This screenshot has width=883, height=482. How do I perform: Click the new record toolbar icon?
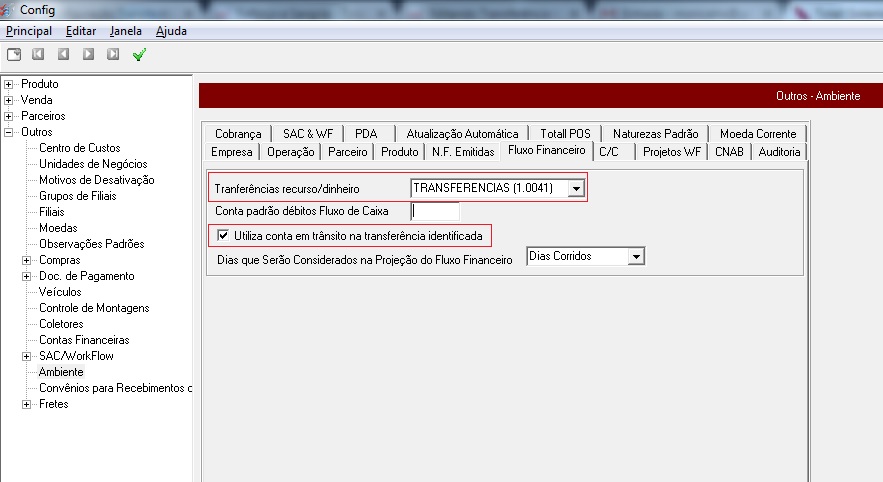(x=14, y=54)
